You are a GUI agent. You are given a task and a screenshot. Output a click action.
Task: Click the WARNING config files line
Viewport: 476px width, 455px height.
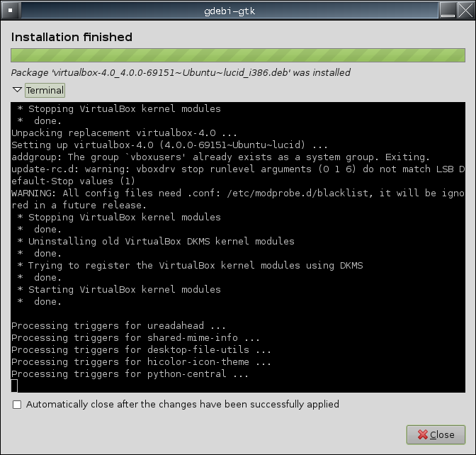point(237,193)
